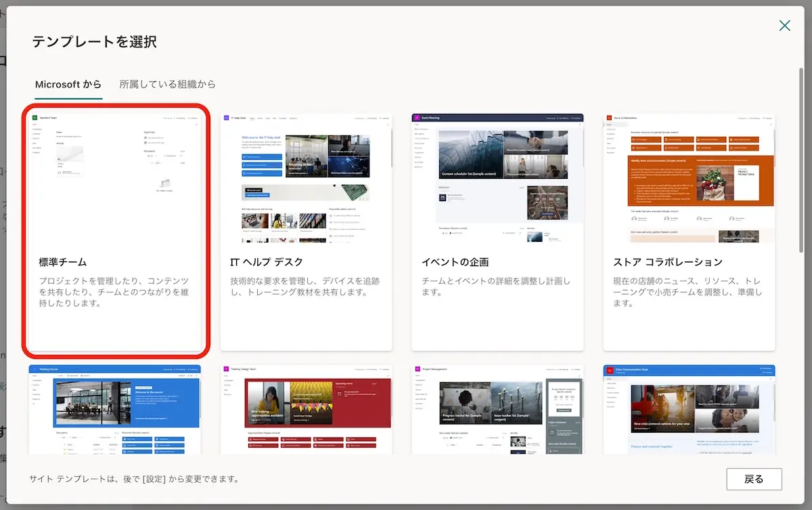
Task: Open the 所属している組織から tab
Action: [167, 85]
